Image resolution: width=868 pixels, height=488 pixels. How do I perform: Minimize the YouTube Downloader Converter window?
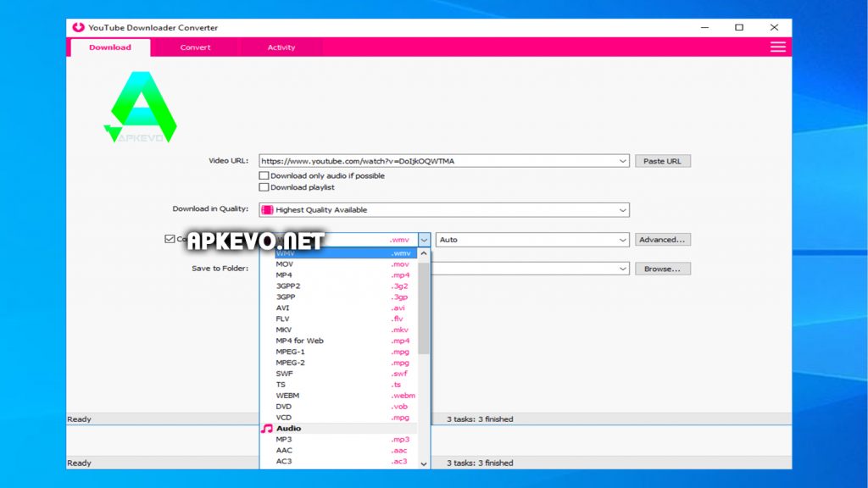tap(704, 28)
